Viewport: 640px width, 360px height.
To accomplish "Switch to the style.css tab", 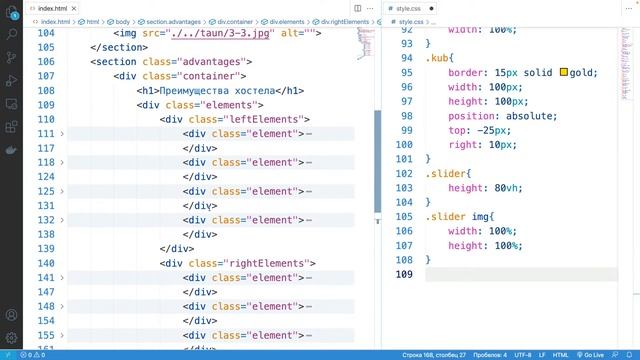I will (x=410, y=8).
